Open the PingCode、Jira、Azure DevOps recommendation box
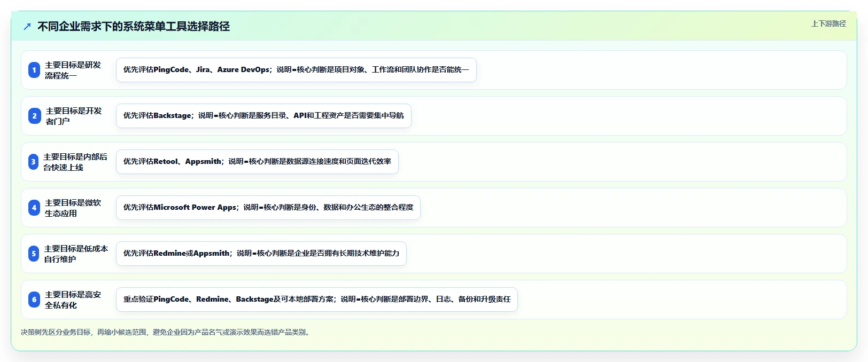 pos(296,70)
